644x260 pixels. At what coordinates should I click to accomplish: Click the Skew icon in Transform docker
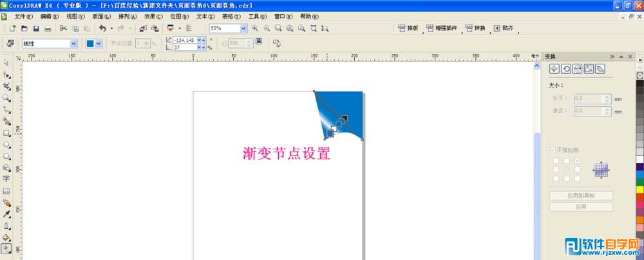pos(600,69)
